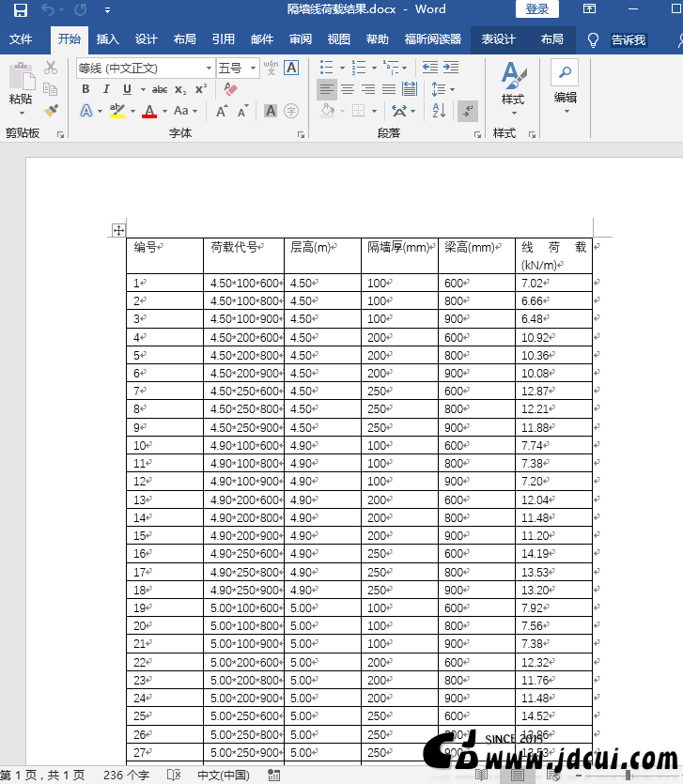
Task: Increase paragraph indent
Action: pos(451,68)
